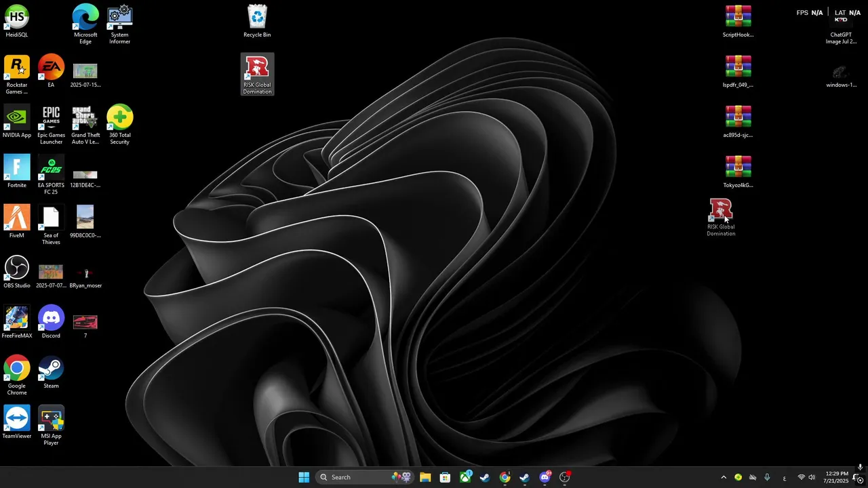Select the System Informer desktop icon

point(119,24)
